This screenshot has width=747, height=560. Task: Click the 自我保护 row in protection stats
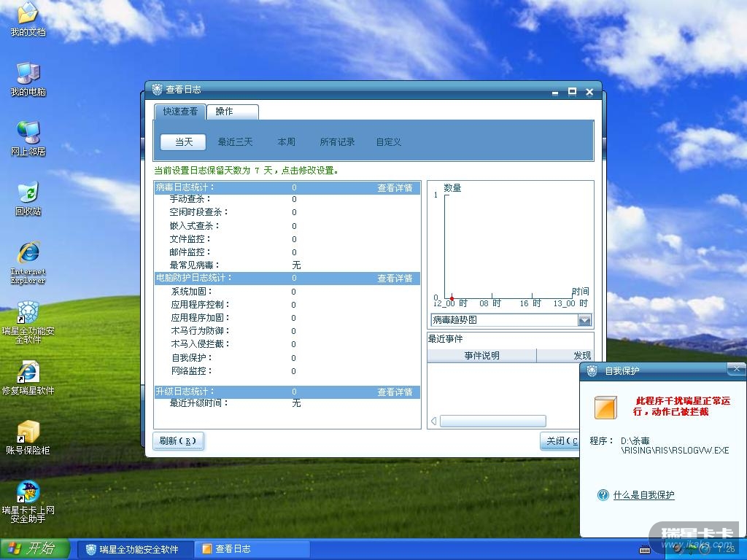pyautogui.click(x=192, y=357)
